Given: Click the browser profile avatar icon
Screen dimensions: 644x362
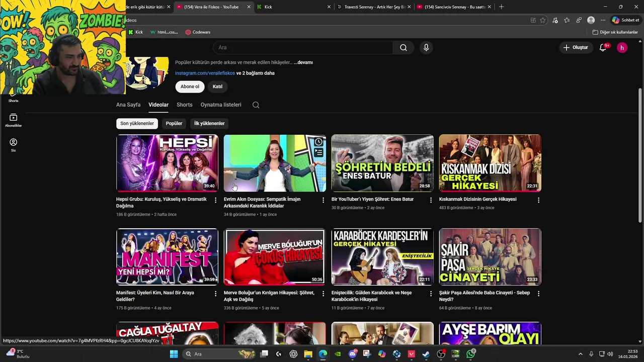Looking at the screenshot, I should click(591, 20).
